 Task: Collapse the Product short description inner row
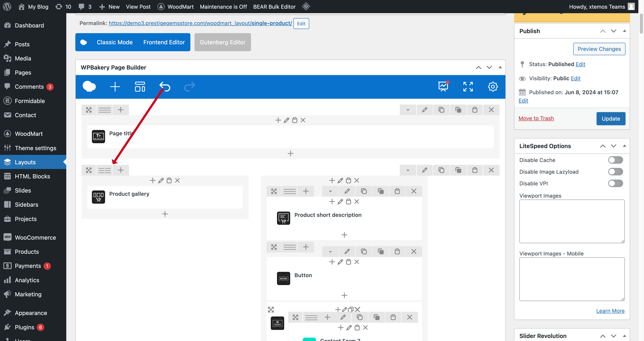330,191
